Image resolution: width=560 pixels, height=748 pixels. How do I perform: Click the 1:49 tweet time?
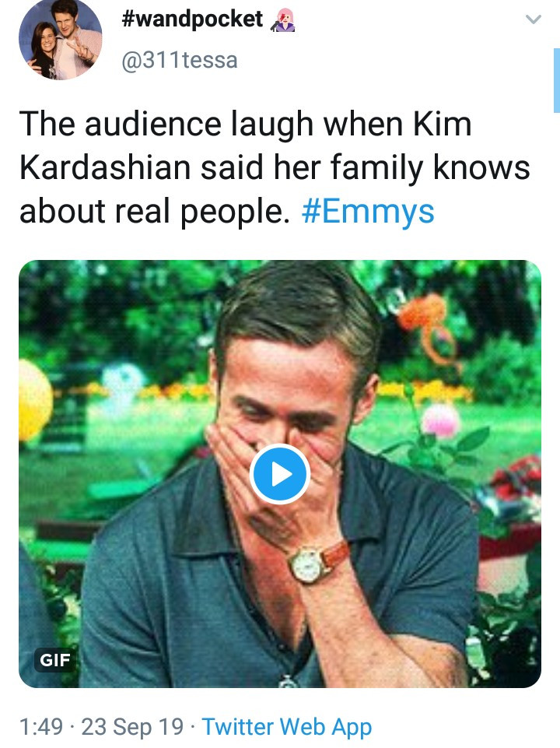tap(40, 727)
